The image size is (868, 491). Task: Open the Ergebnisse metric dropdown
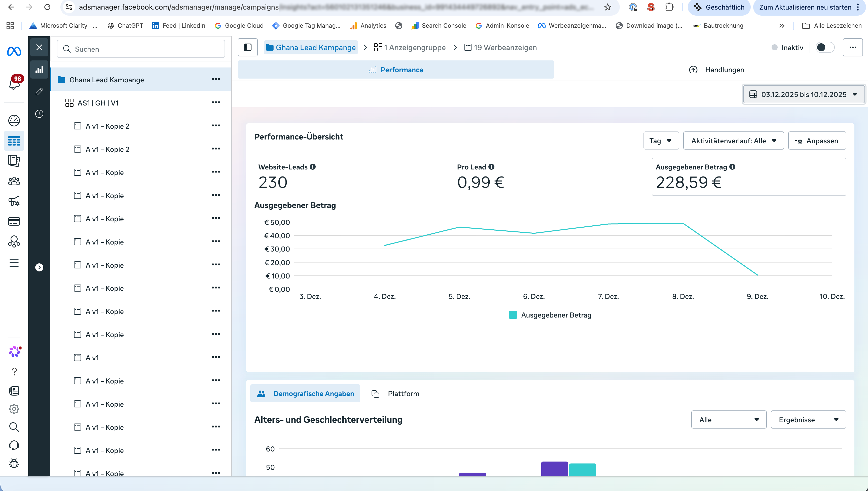coord(808,420)
